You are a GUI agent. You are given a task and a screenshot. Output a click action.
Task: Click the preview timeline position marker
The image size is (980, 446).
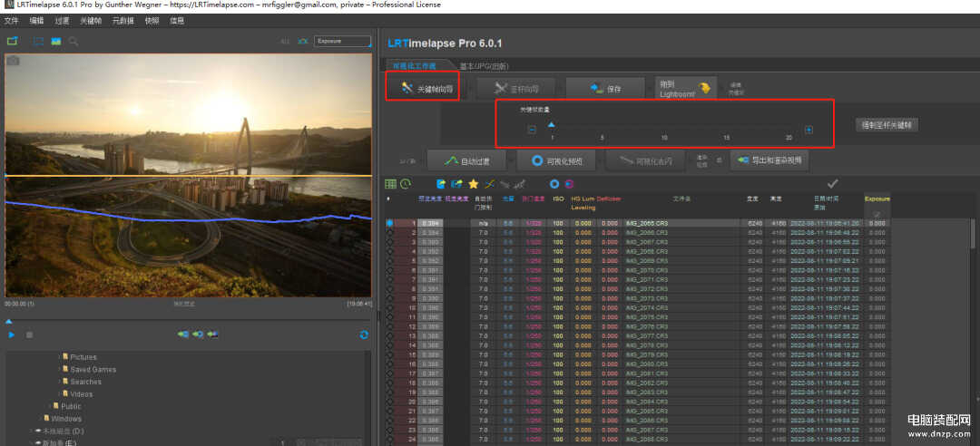click(x=9, y=322)
